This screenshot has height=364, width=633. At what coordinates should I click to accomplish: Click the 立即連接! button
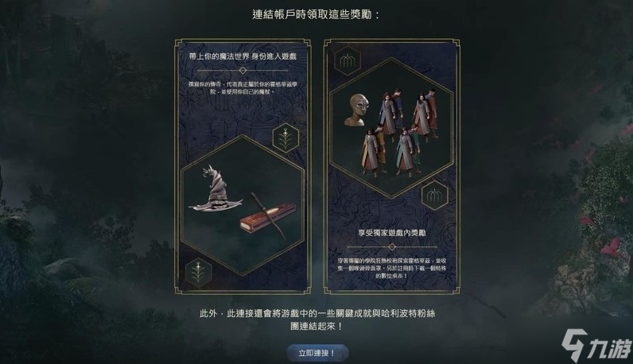pyautogui.click(x=317, y=353)
